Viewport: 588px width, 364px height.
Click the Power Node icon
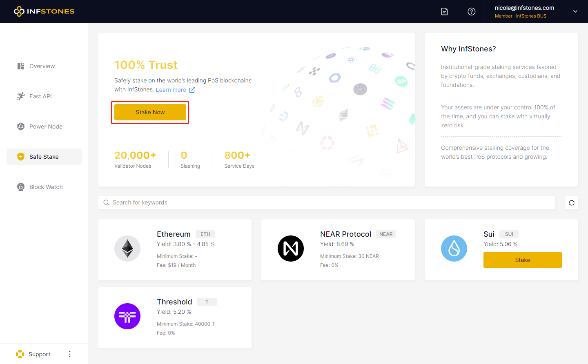click(x=21, y=127)
